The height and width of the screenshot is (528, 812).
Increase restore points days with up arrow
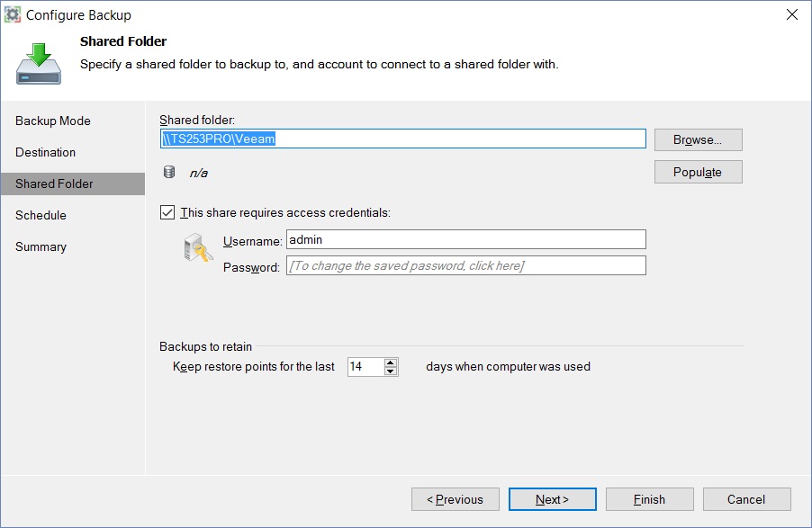pyautogui.click(x=391, y=362)
